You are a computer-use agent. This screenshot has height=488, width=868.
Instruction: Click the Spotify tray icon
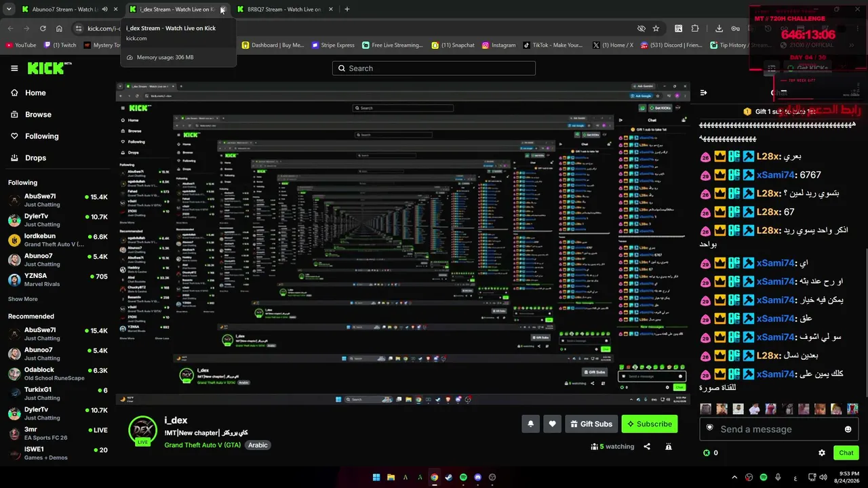(764, 477)
